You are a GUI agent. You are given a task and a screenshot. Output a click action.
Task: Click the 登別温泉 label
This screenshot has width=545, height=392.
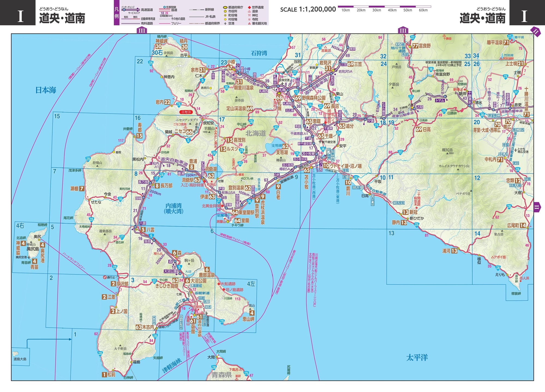click(236, 188)
